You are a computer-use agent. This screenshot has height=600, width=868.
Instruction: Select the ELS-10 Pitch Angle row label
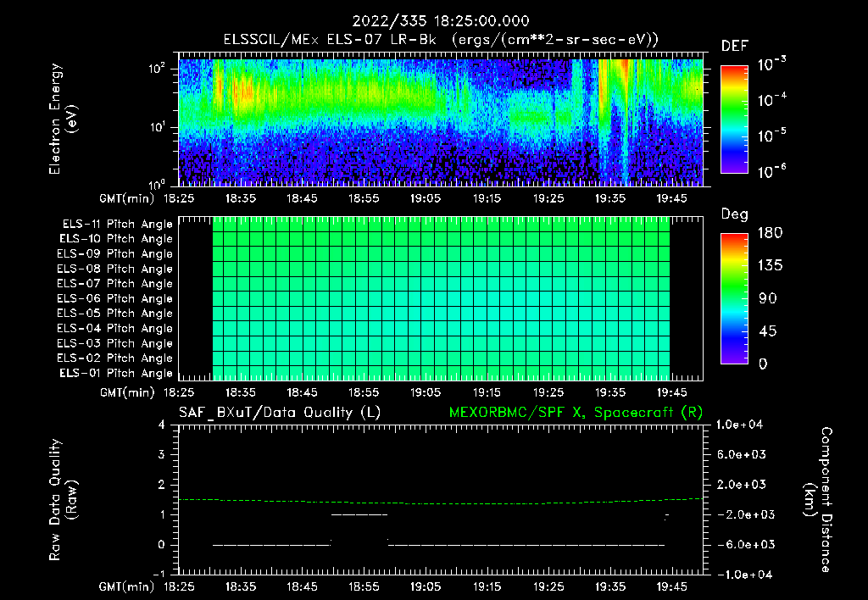116,239
